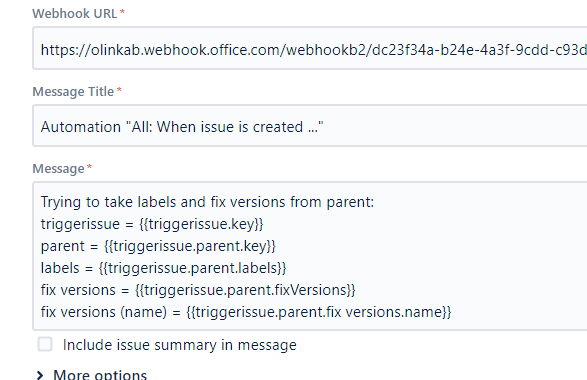
Task: Click the {{triggerissue.key}} smart value
Action: 201,224
